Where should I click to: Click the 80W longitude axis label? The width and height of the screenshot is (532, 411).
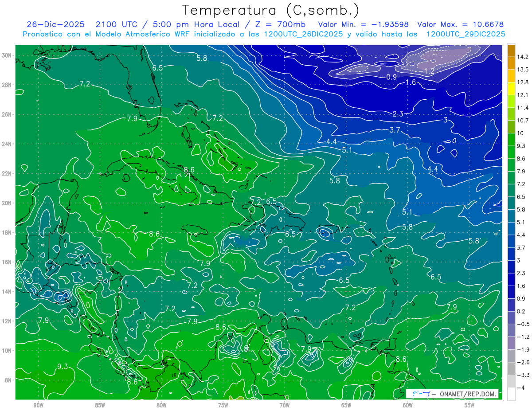click(161, 405)
